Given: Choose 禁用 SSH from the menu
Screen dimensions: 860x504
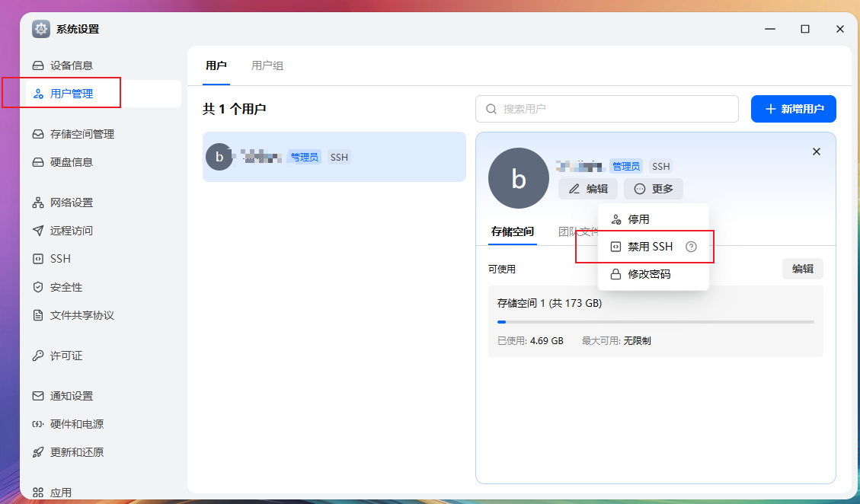Looking at the screenshot, I should click(654, 247).
